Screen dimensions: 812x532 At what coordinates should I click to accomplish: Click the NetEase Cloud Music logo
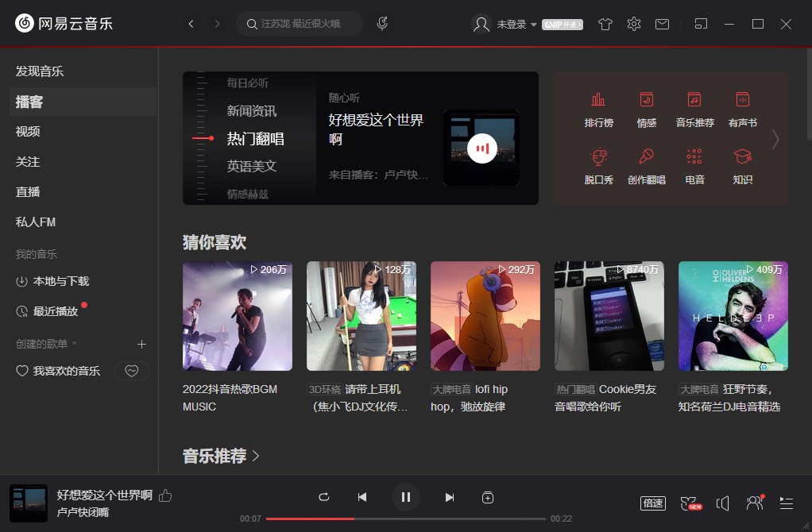pyautogui.click(x=64, y=23)
